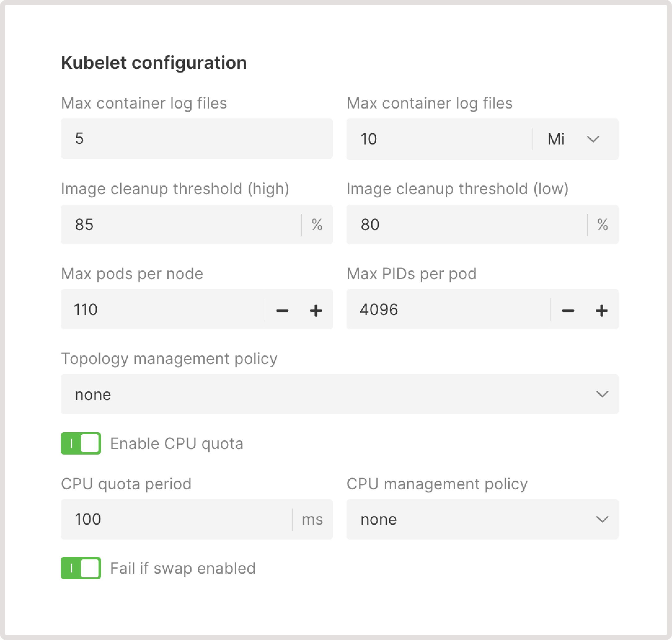The width and height of the screenshot is (672, 640).
Task: Increment Max pods per node value
Action: (x=315, y=310)
